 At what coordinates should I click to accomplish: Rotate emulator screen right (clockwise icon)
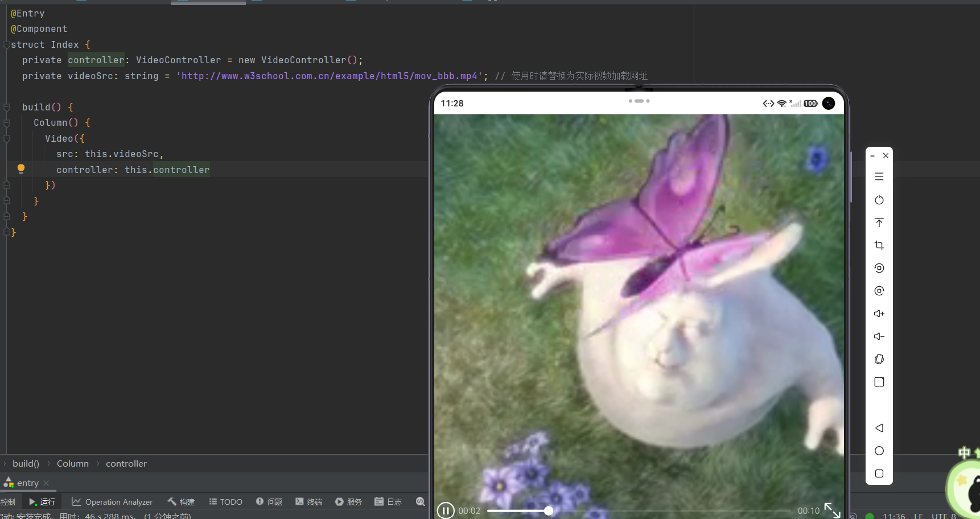(x=879, y=291)
